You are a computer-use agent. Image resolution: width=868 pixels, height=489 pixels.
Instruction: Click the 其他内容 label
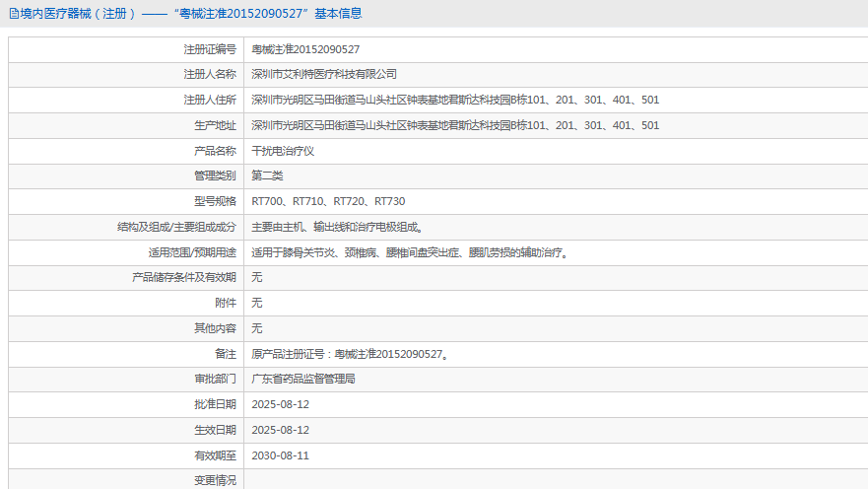(x=215, y=328)
